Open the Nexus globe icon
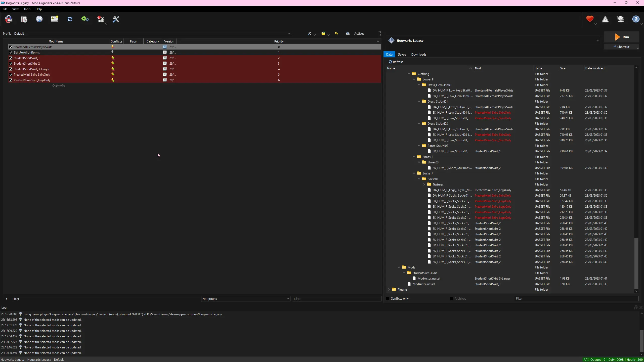Screen dimensions: 644x362 (x=39, y=19)
